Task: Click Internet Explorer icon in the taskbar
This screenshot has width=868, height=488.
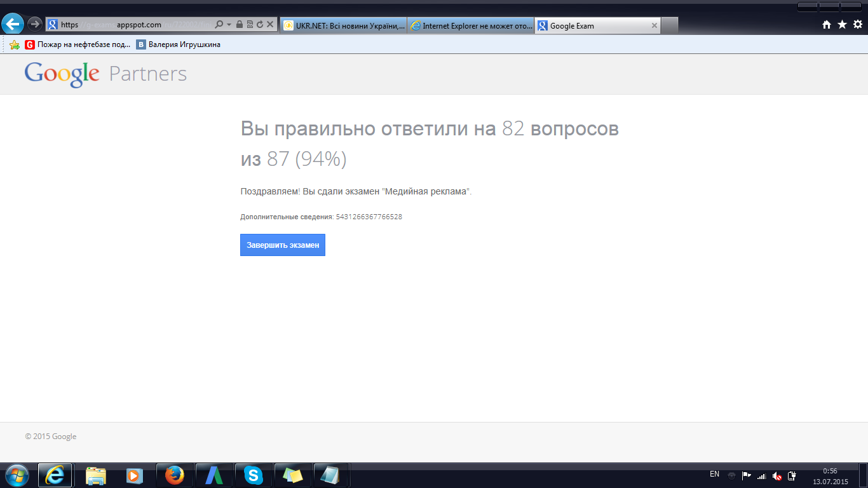Action: pyautogui.click(x=55, y=475)
